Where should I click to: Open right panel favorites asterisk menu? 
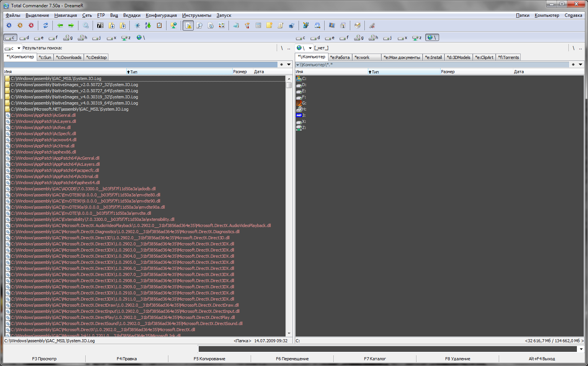pyautogui.click(x=573, y=64)
